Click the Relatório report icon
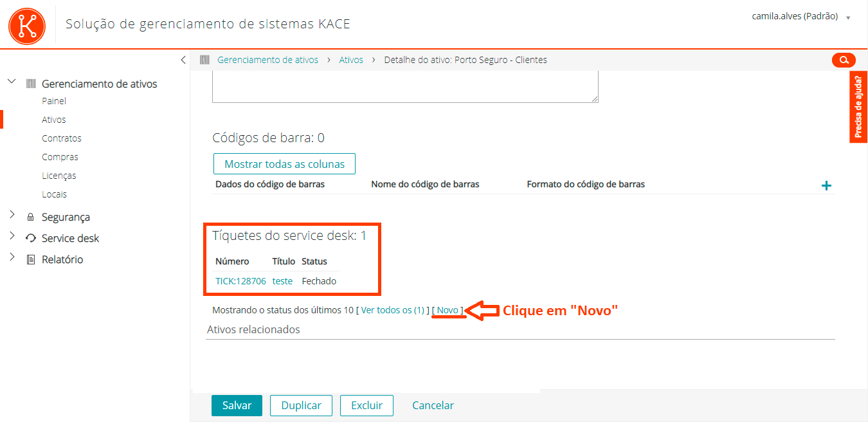This screenshot has height=422, width=868. point(30,260)
